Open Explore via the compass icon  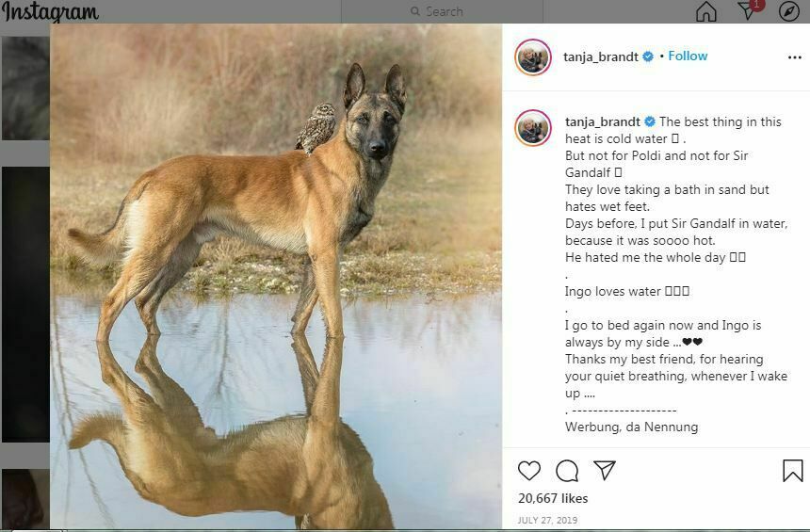tap(789, 11)
